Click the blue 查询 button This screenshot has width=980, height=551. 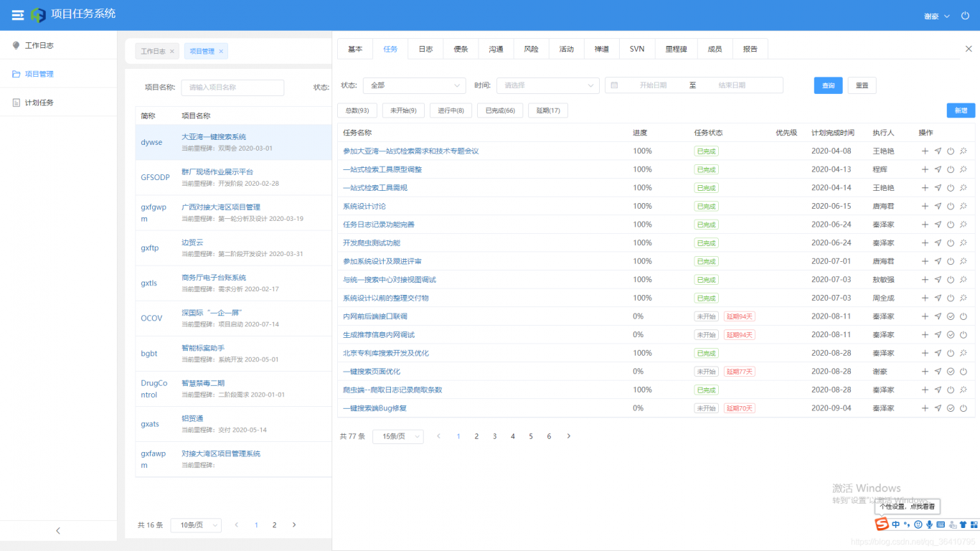[x=829, y=85]
